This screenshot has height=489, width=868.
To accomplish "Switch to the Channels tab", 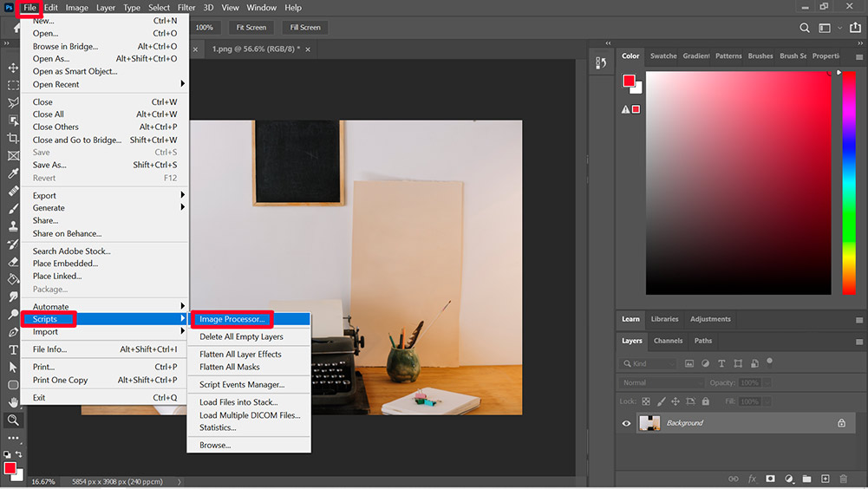I will click(668, 341).
